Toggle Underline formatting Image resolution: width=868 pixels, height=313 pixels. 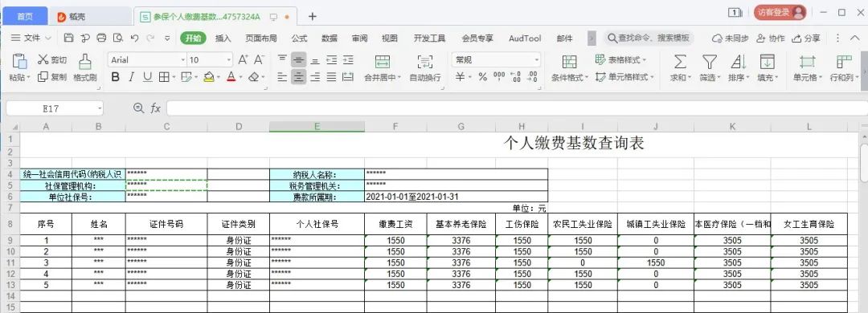click(x=147, y=77)
